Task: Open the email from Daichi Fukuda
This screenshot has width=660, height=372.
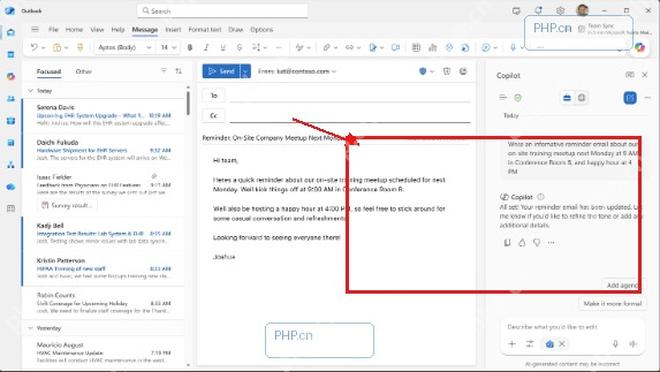Action: (x=103, y=150)
